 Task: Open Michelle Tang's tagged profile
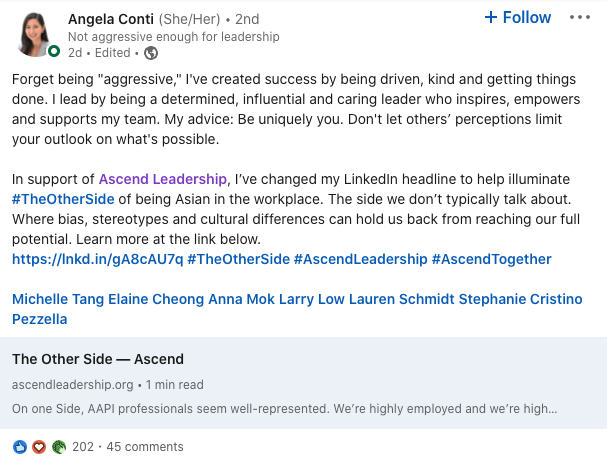[x=54, y=299]
